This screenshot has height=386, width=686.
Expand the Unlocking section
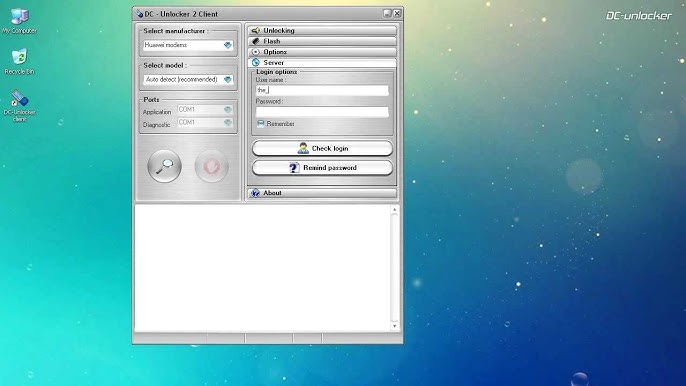tap(322, 31)
